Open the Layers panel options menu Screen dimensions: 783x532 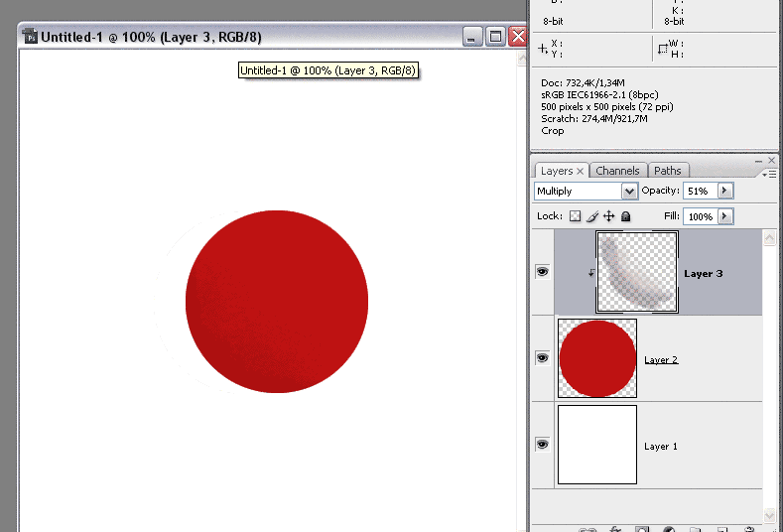(769, 174)
